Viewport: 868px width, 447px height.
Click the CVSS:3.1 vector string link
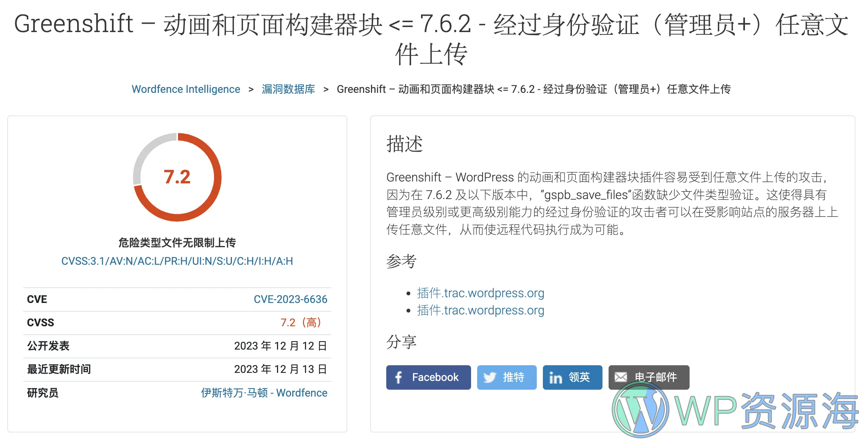pyautogui.click(x=177, y=261)
